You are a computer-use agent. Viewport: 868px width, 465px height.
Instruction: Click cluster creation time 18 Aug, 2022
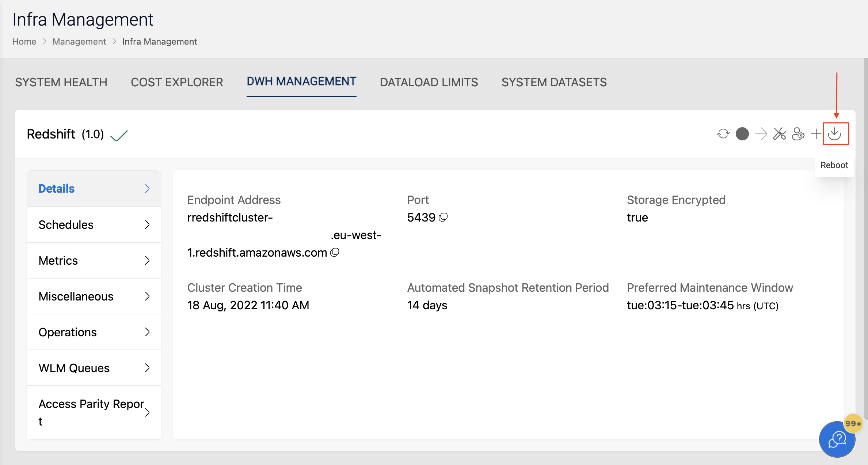tap(248, 305)
